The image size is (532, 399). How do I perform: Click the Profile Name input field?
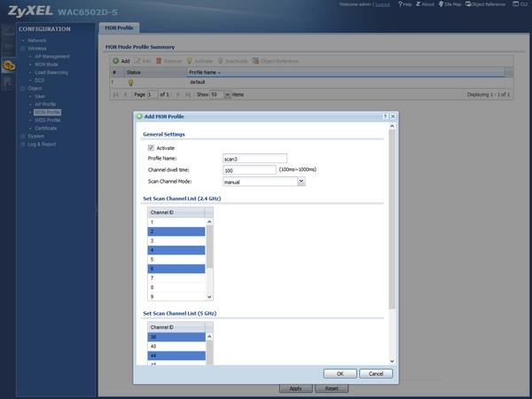tap(254, 159)
